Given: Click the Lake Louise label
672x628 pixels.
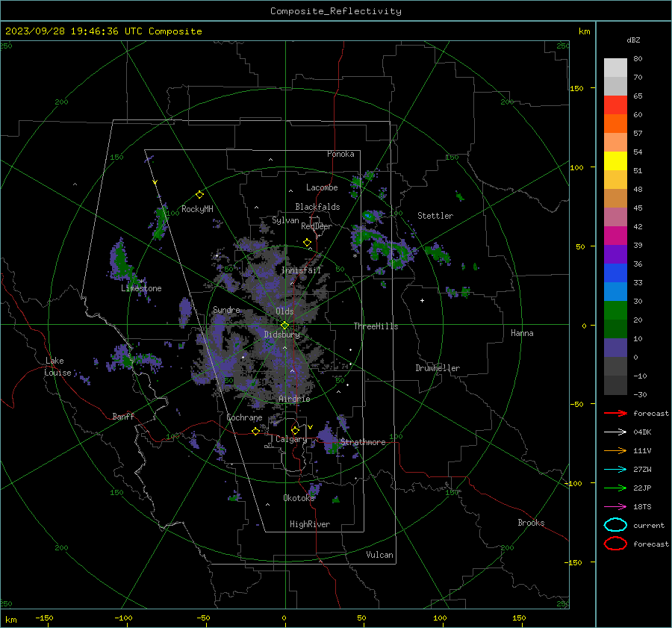Looking at the screenshot, I should point(57,367).
